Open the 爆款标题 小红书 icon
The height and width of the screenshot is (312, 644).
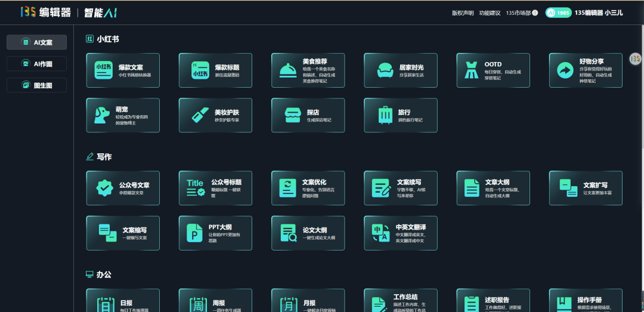(x=200, y=70)
